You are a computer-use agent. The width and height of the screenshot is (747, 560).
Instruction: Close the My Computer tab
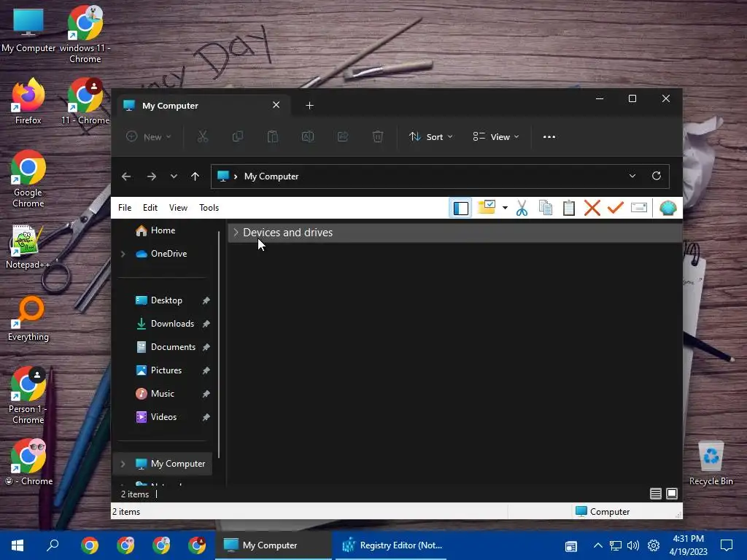pos(276,105)
